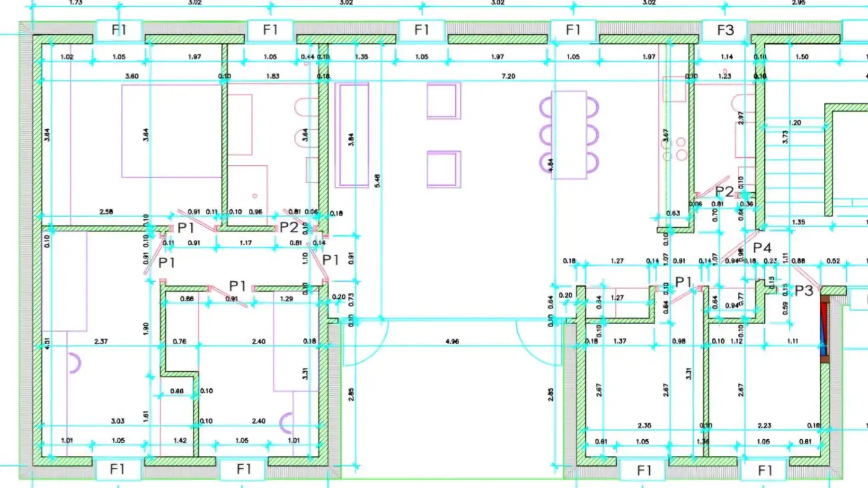Click the 1.23 dimension text

click(724, 77)
